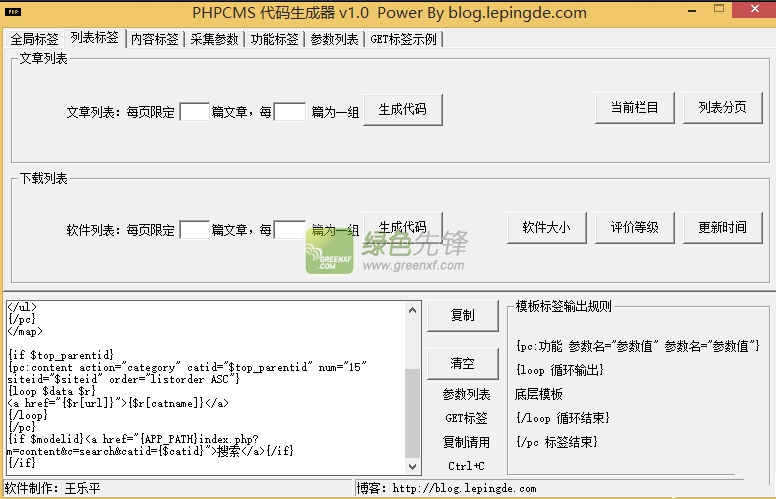Minimize the PHPCMS generator window
Screen dimensions: 776x499
coord(692,10)
